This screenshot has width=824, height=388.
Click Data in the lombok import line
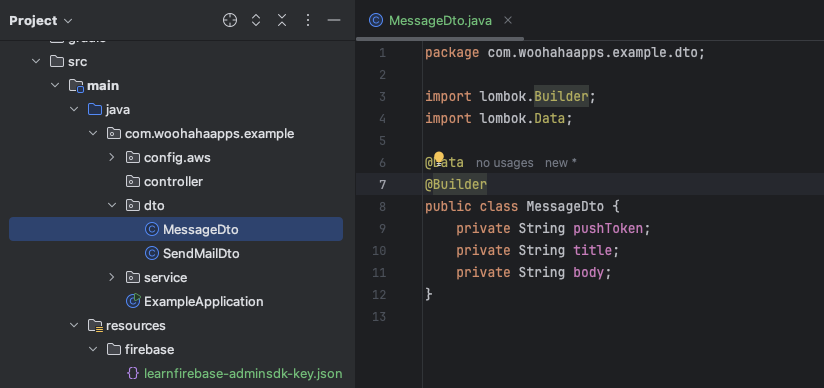(x=550, y=119)
